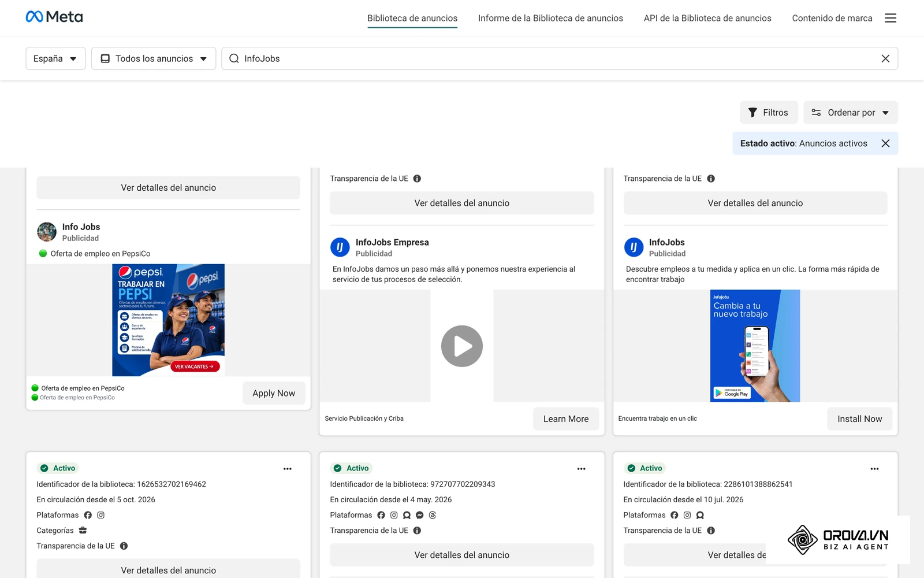
Task: Open Informe de la Biblioteca de anuncios
Action: 550,18
